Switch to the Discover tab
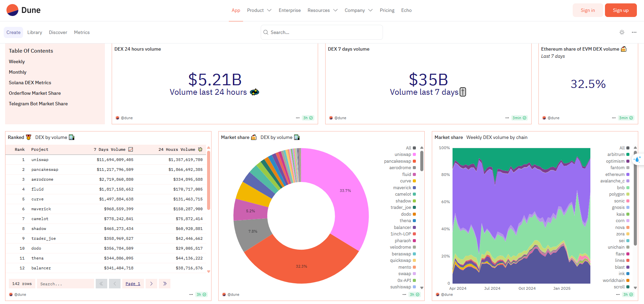The image size is (644, 304). (x=58, y=32)
